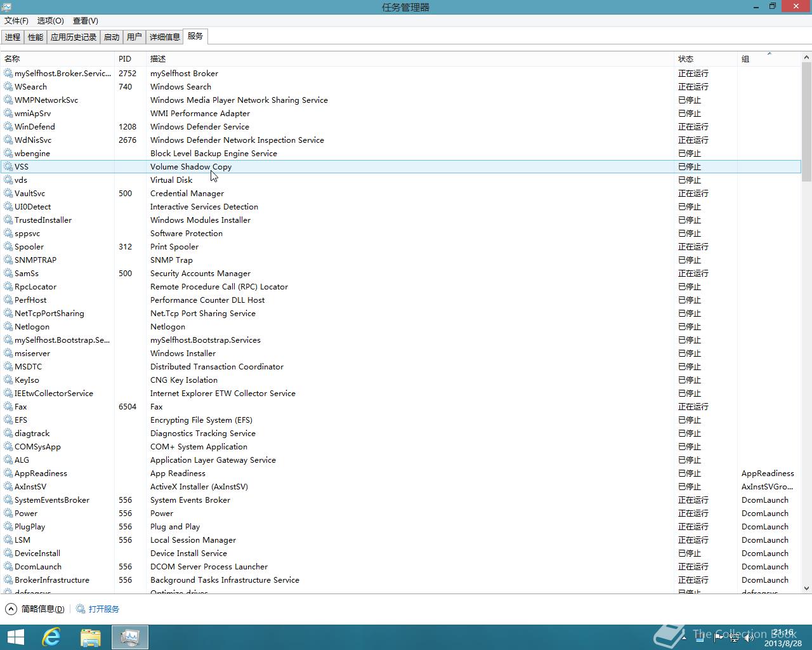The image size is (812, 650).
Task: Click the gear icon beside DcomLaunch service
Action: click(8, 567)
